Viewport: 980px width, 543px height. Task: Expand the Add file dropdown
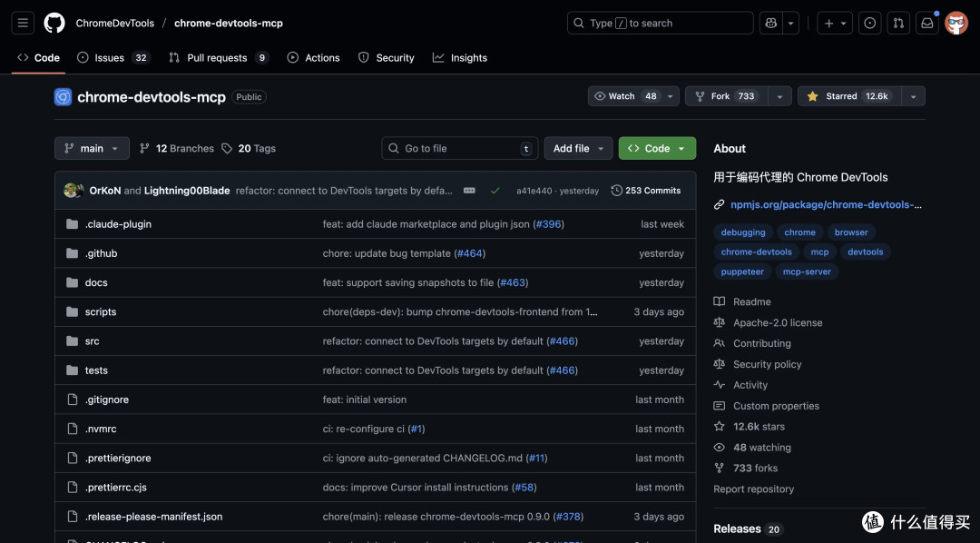578,148
